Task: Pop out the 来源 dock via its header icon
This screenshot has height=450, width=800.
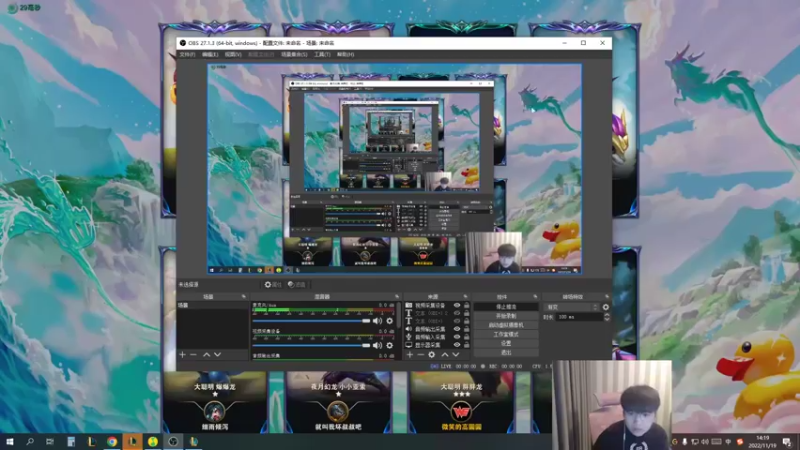Action: pos(465,296)
